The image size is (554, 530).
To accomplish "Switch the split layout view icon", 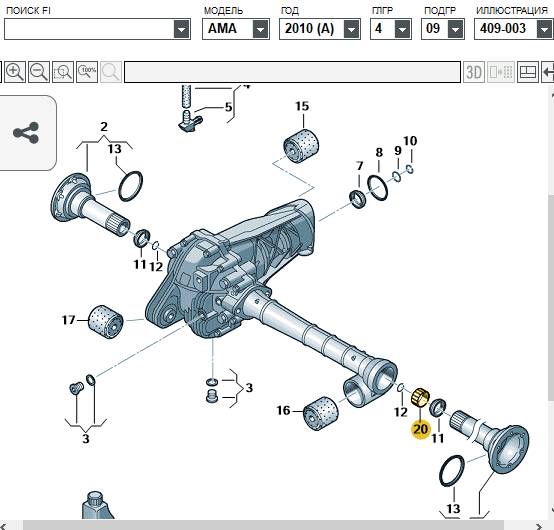I will (x=528, y=72).
